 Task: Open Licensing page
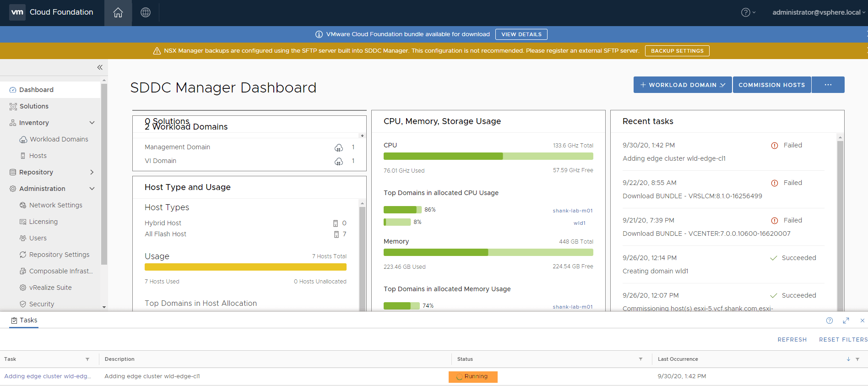pos(43,222)
